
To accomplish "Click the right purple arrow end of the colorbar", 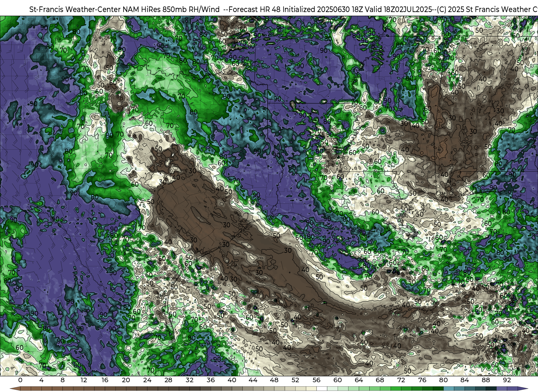I will (523, 389).
